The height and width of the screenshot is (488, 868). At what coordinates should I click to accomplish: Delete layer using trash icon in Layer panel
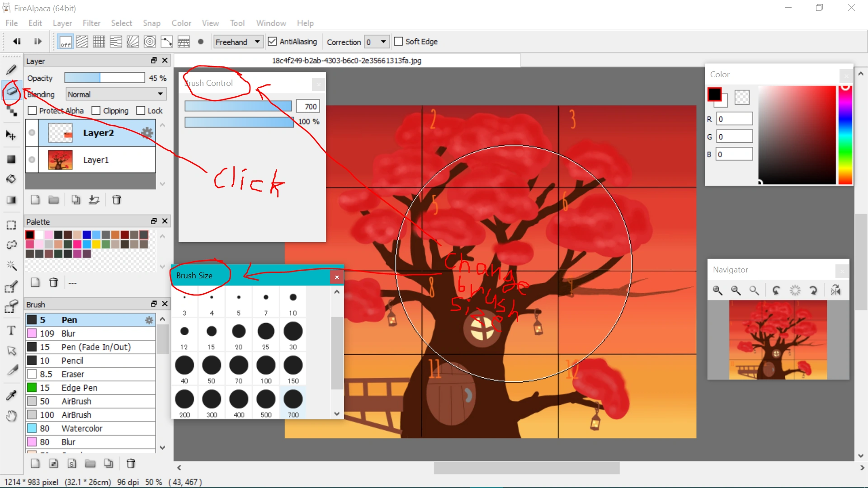coord(116,200)
